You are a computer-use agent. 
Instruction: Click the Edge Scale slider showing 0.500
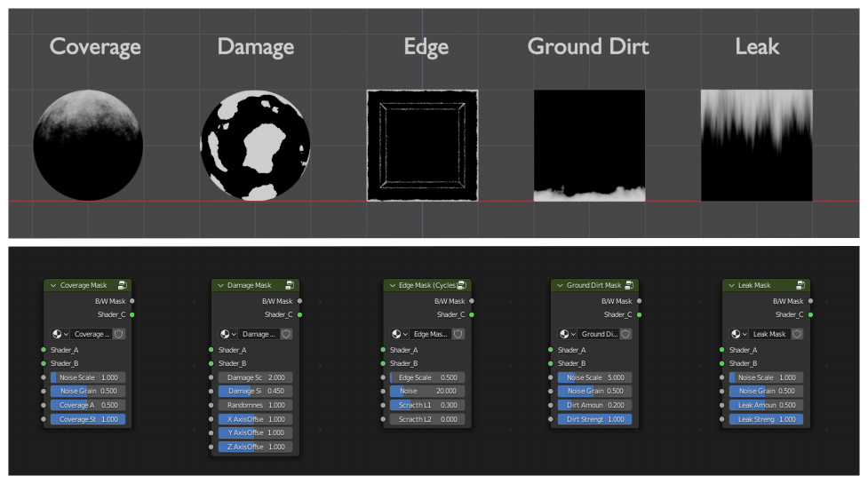click(427, 377)
